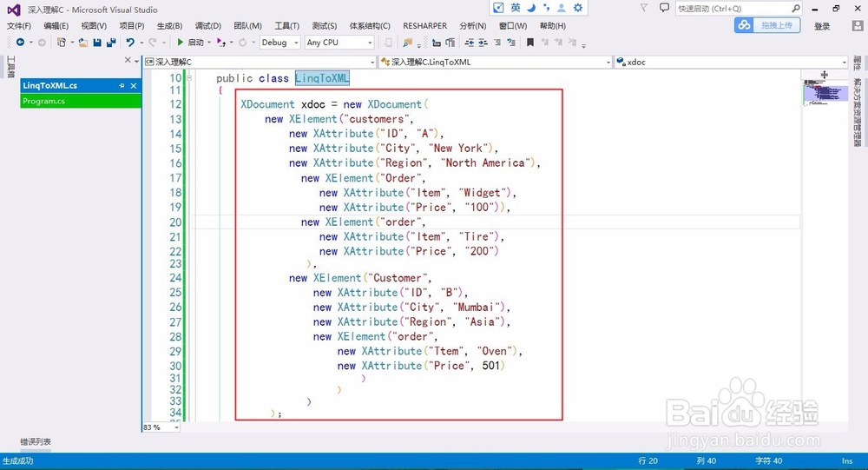
Task: Click the Open File folder icon
Action: [83, 42]
